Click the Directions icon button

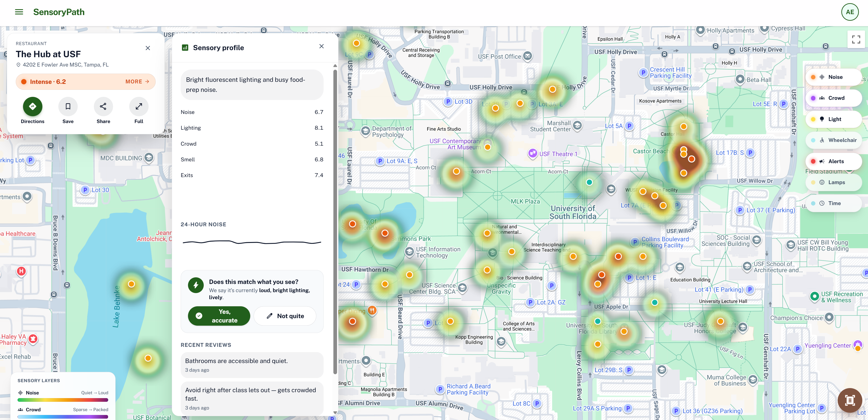32,106
